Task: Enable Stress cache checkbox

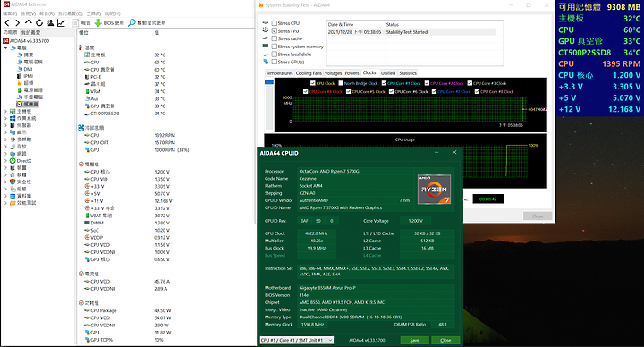Action: coord(275,38)
